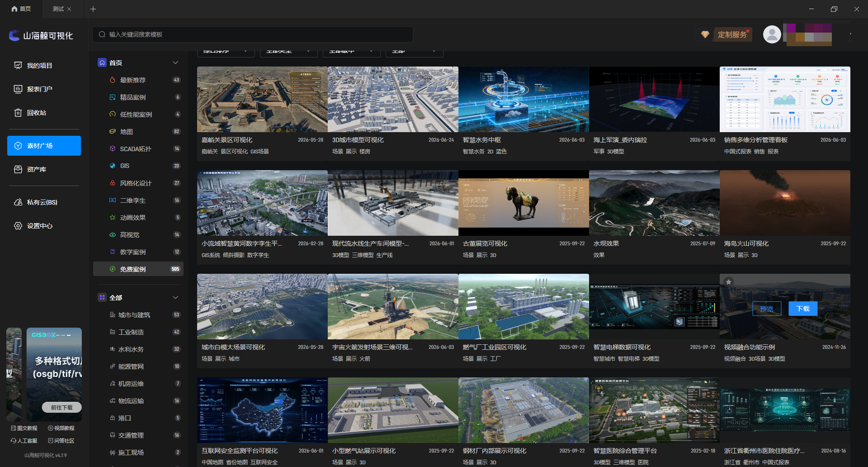868x467 pixels.
Task: Click the user avatar icon
Action: pyautogui.click(x=772, y=34)
